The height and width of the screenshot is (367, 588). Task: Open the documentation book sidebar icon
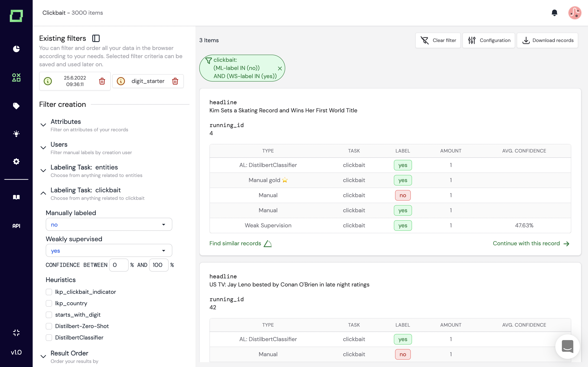click(16, 197)
